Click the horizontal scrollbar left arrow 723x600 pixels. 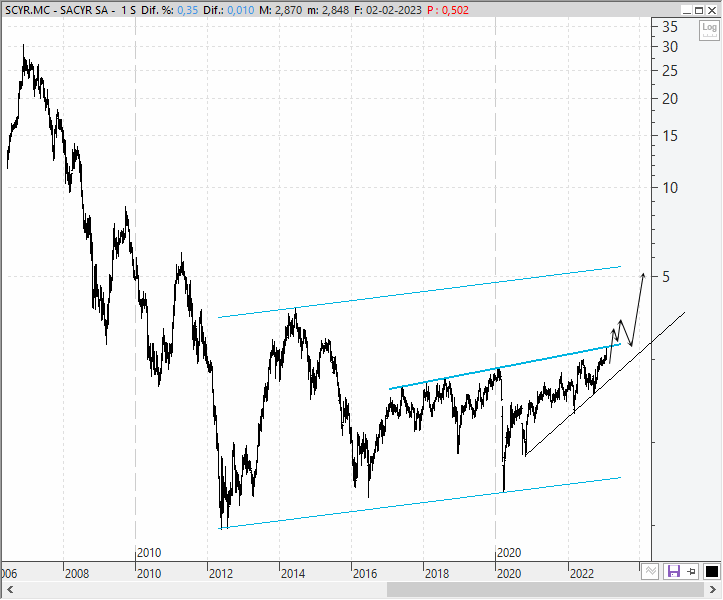click(x=10, y=589)
